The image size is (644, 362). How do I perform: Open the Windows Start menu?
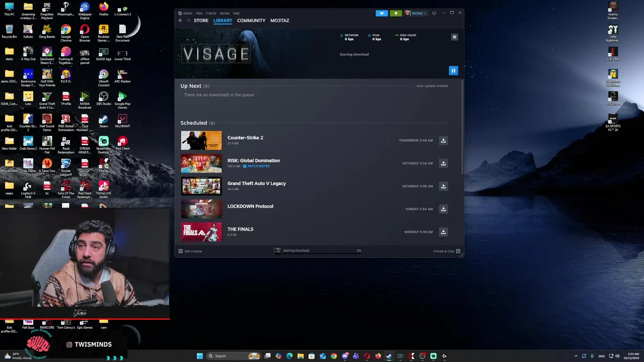pyautogui.click(x=200, y=356)
